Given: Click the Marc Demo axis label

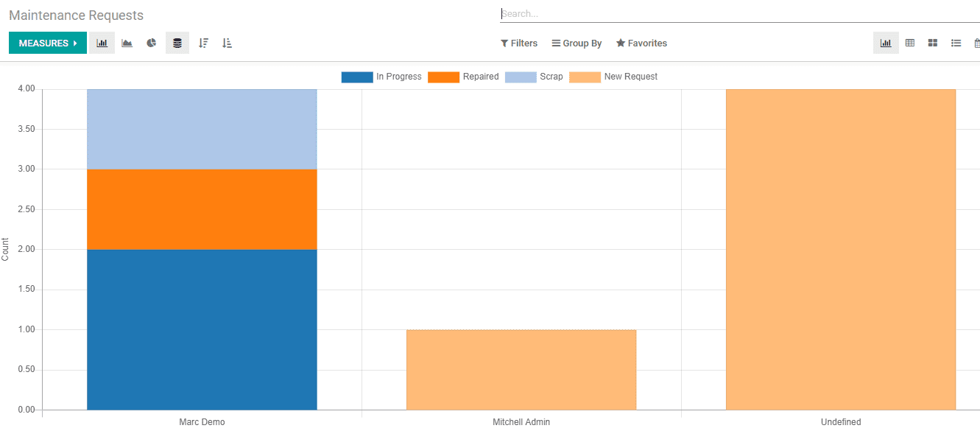Looking at the screenshot, I should click(202, 422).
